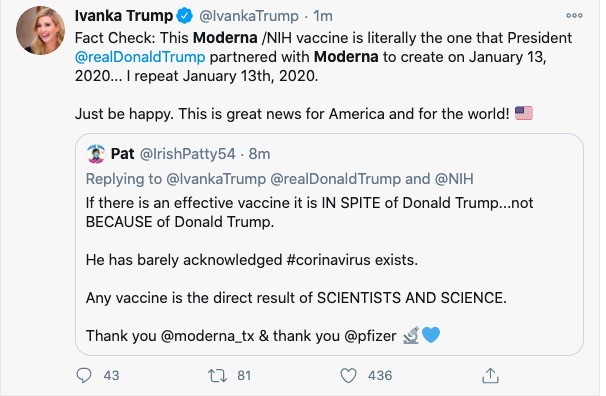Open Pat's small avatar image
The image size is (606, 396).
96,154
